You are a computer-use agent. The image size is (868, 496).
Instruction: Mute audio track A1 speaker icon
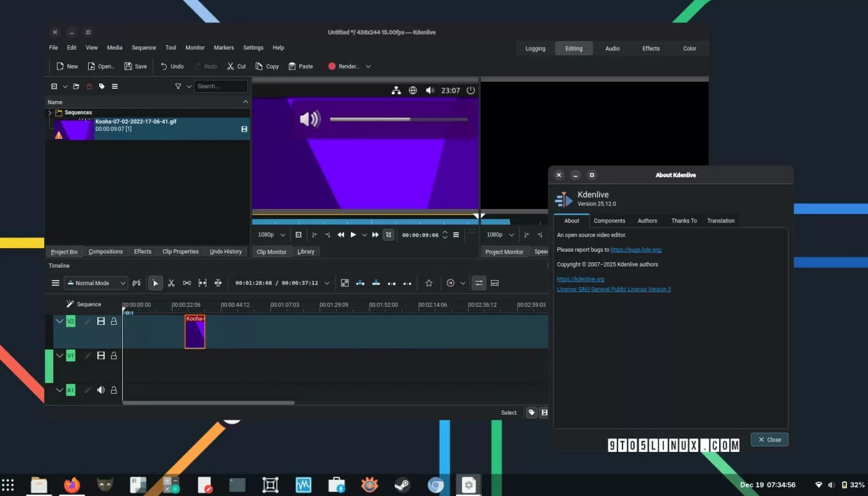(x=100, y=390)
